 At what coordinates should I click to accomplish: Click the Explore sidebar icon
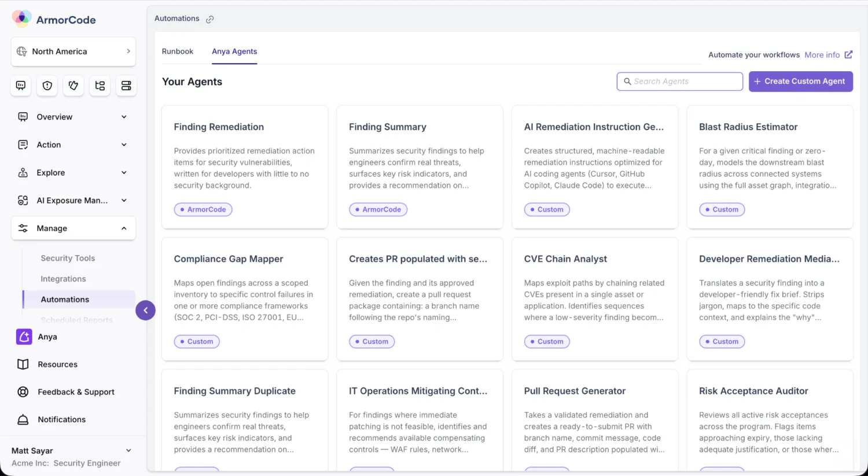(23, 172)
